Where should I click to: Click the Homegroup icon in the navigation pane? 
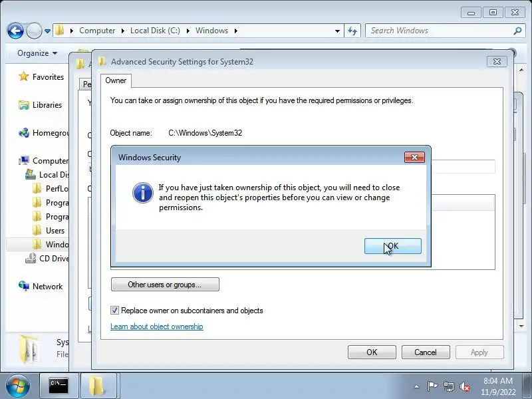23,132
